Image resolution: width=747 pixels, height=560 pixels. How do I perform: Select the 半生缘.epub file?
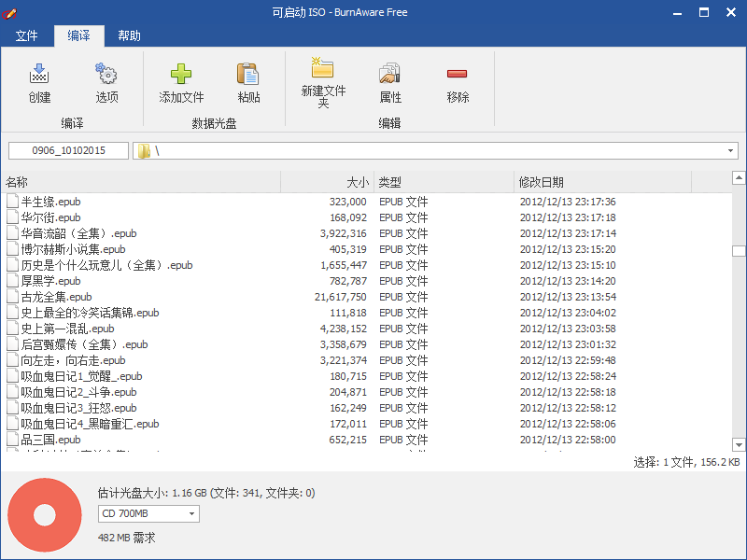click(50, 202)
